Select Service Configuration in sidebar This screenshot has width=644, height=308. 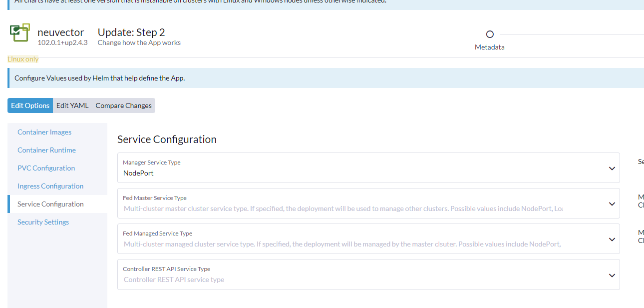click(x=50, y=203)
